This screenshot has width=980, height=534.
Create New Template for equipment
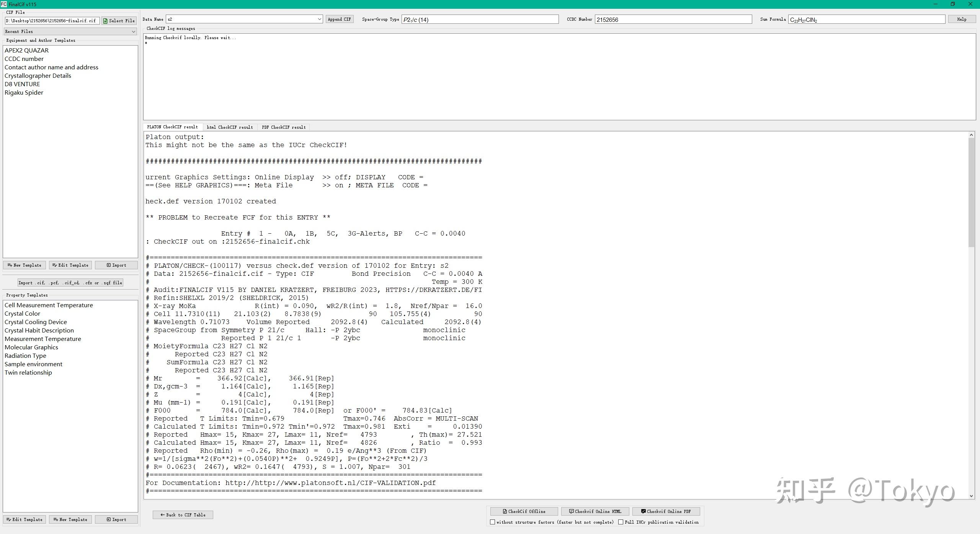pos(24,265)
